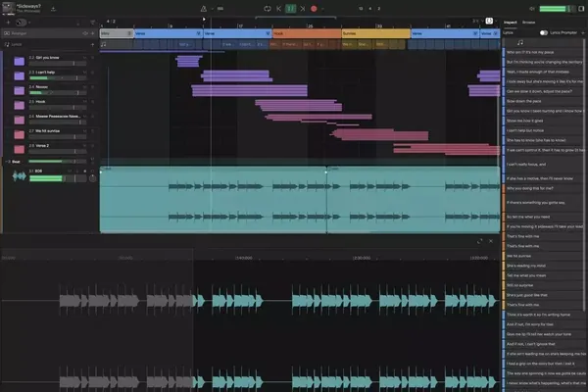
Task: Close the audio editor panel
Action: [x=491, y=241]
